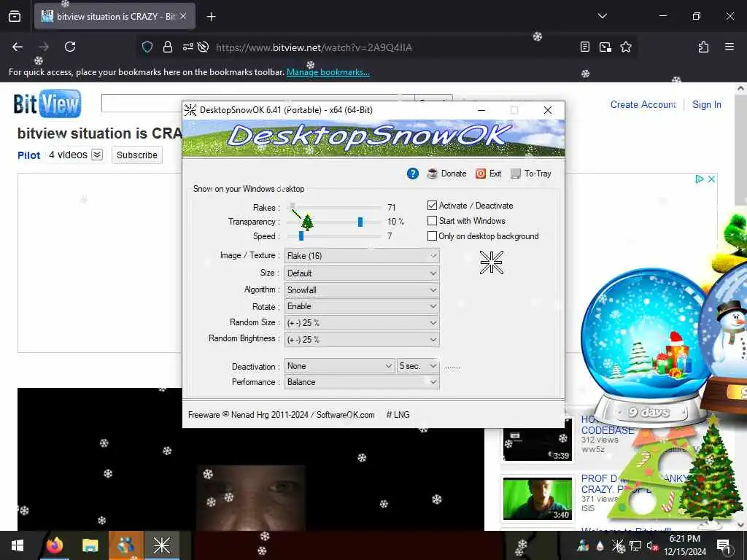This screenshot has width=747, height=560.
Task: Open the notification center icon
Action: coord(724,545)
